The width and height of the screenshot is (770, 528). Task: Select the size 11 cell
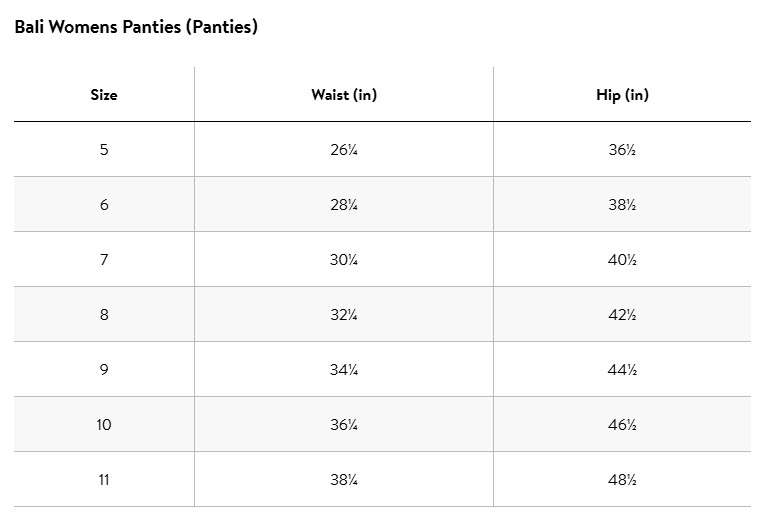point(104,480)
